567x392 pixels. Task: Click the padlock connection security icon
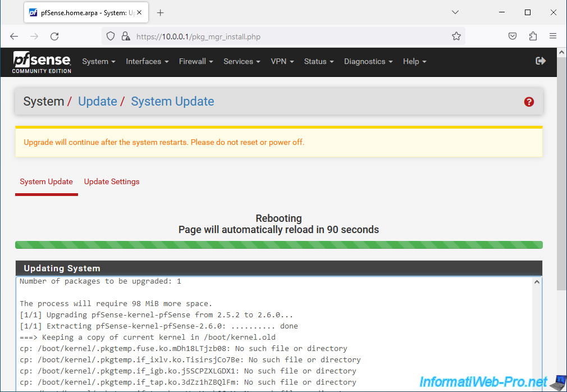pos(126,36)
